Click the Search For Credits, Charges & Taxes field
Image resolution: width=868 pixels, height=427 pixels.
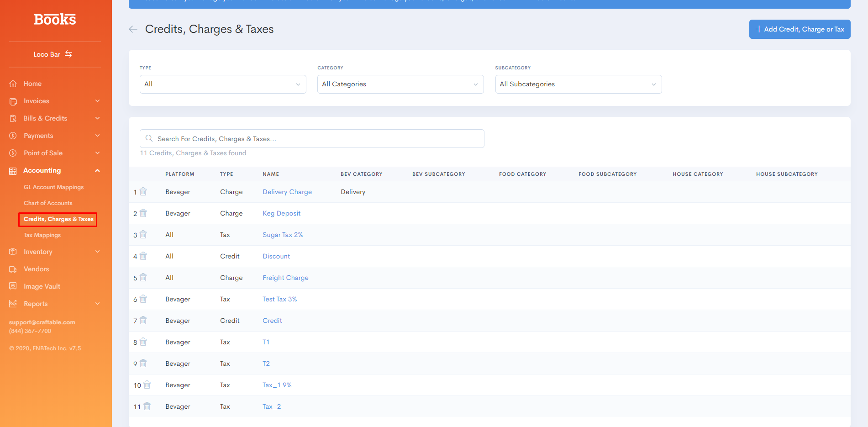pyautogui.click(x=312, y=138)
